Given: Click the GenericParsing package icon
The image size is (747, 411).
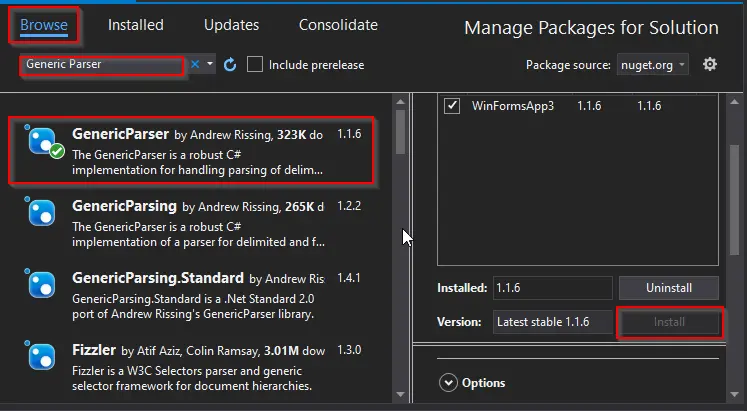Looking at the screenshot, I should [42, 213].
